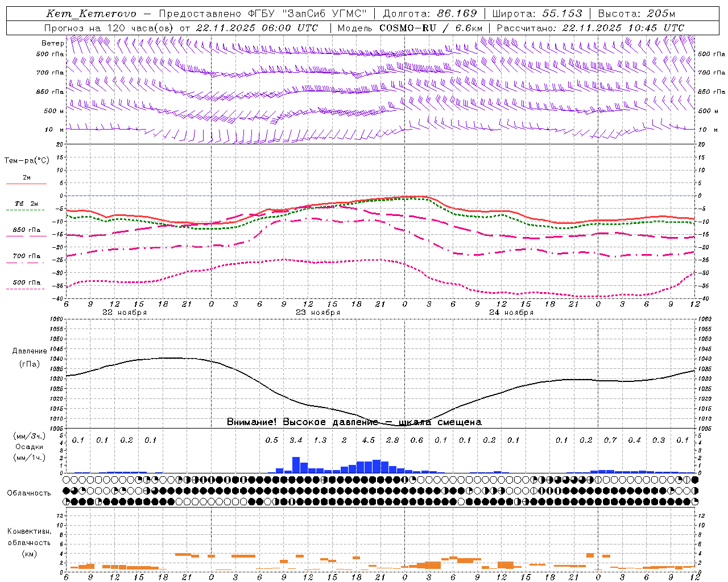Click the "22 ноября" date label
The width and height of the screenshot is (728, 582).
125,313
